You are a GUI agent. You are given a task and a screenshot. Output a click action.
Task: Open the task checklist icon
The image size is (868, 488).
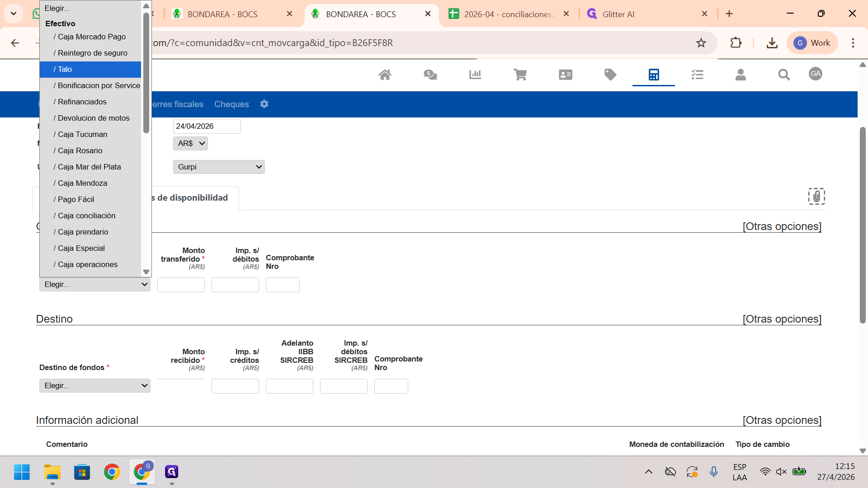click(698, 75)
